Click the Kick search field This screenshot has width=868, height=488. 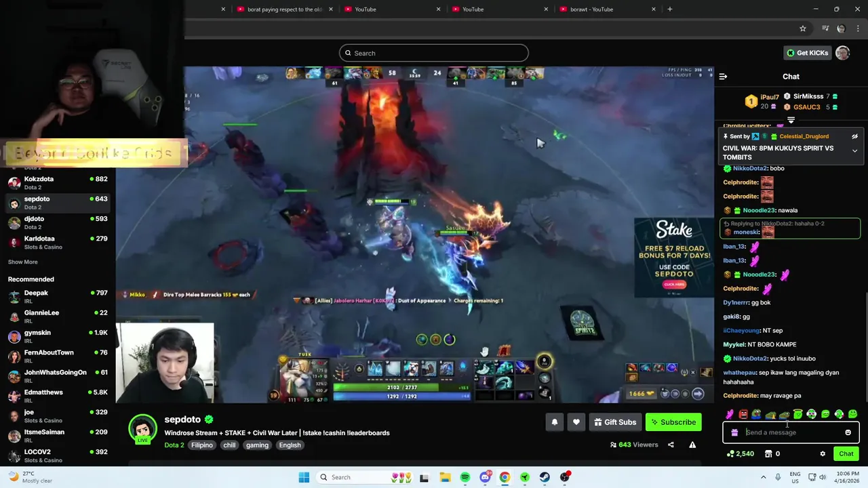coord(434,53)
